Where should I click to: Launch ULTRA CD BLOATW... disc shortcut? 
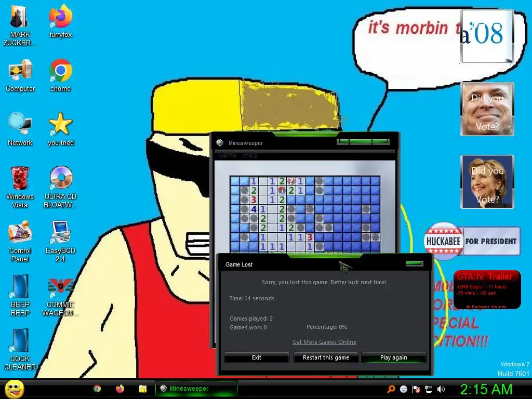tap(60, 187)
